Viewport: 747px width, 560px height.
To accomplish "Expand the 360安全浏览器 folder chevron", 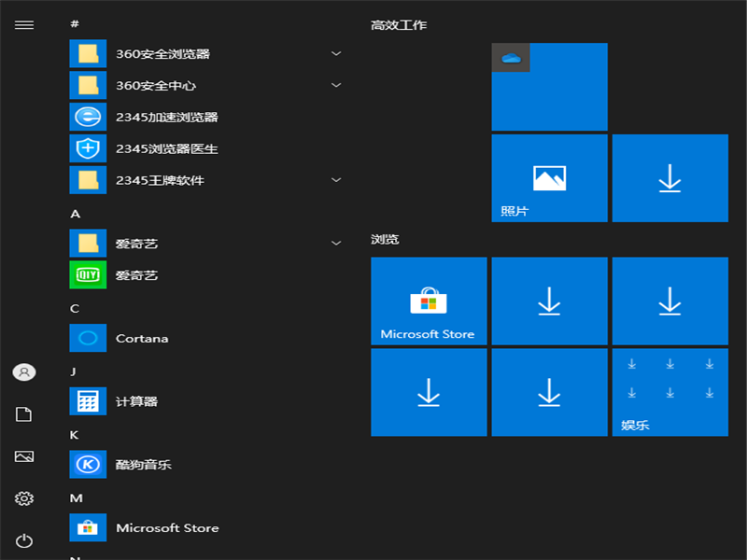I will click(336, 54).
